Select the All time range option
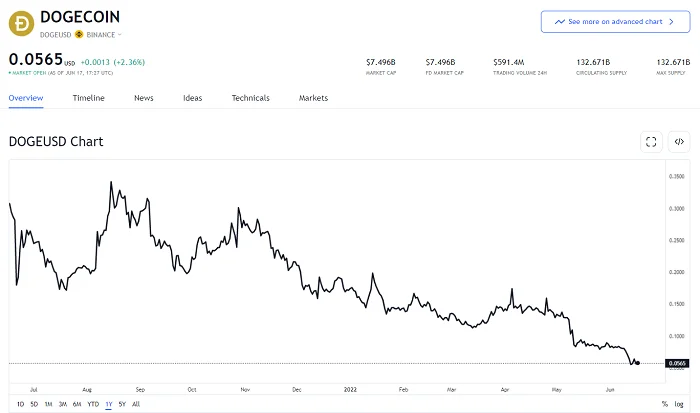Screen dimensions: 700x413 pos(136,404)
